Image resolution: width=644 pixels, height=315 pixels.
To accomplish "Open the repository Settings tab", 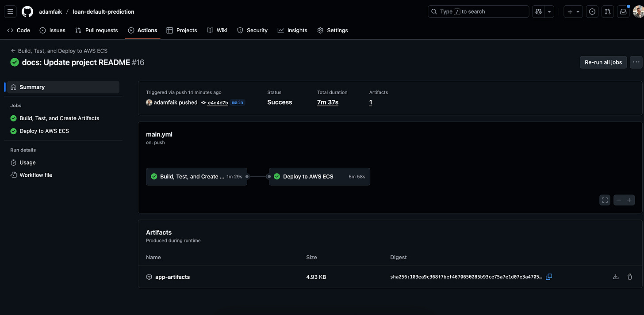I will pos(333,30).
